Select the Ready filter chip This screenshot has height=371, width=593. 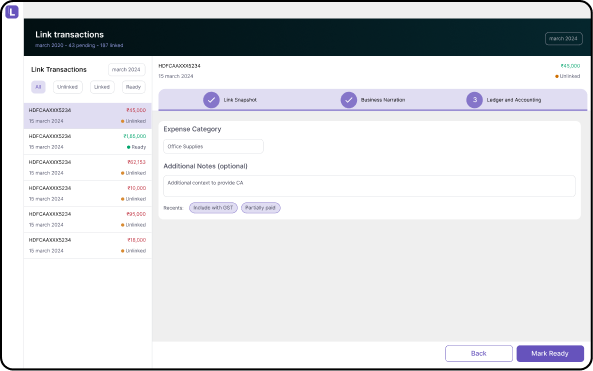coord(134,87)
